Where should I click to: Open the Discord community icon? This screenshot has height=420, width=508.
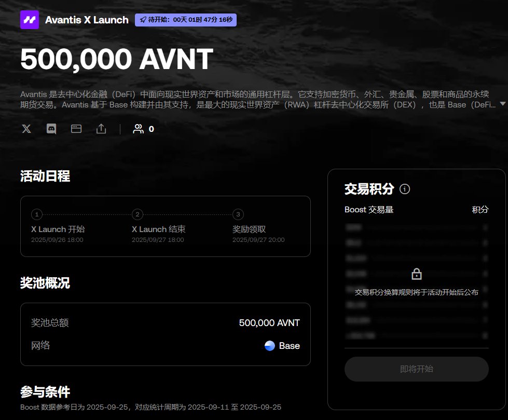[x=51, y=129]
